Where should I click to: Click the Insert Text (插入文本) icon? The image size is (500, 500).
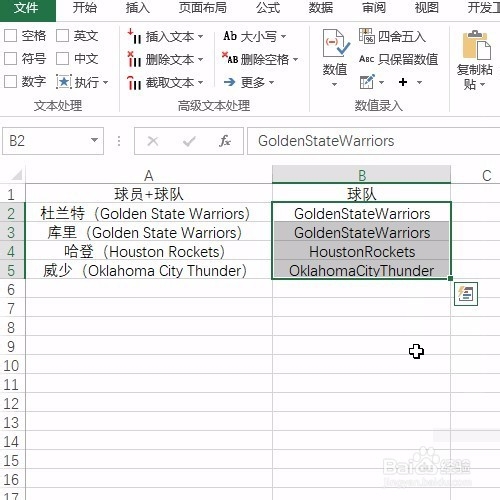(x=135, y=36)
